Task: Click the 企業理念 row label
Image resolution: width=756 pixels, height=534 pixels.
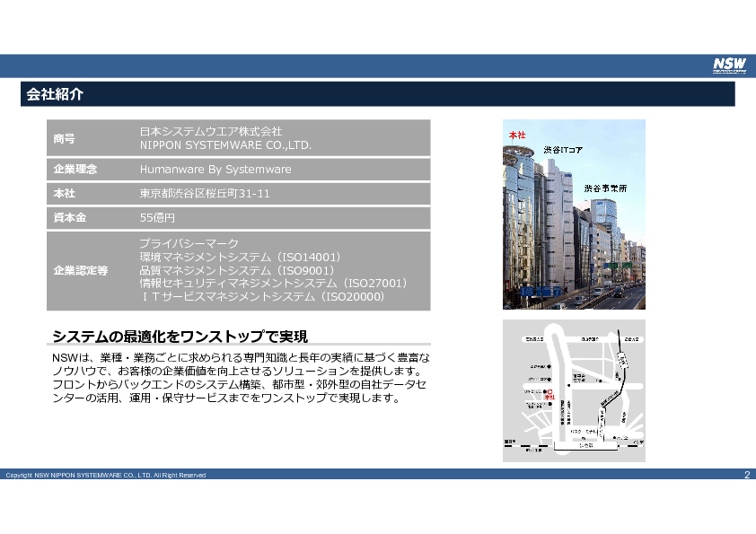Action: [x=75, y=169]
